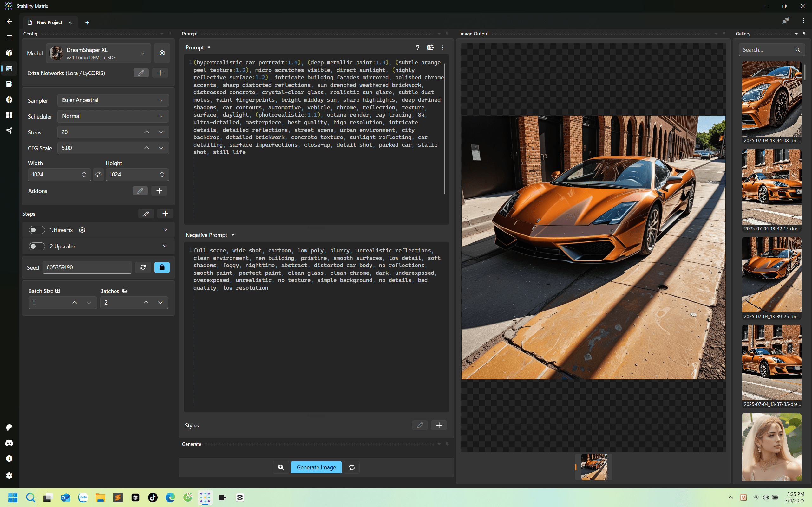Open the Discord icon in sidebar
Image resolution: width=812 pixels, height=507 pixels.
pyautogui.click(x=9, y=443)
